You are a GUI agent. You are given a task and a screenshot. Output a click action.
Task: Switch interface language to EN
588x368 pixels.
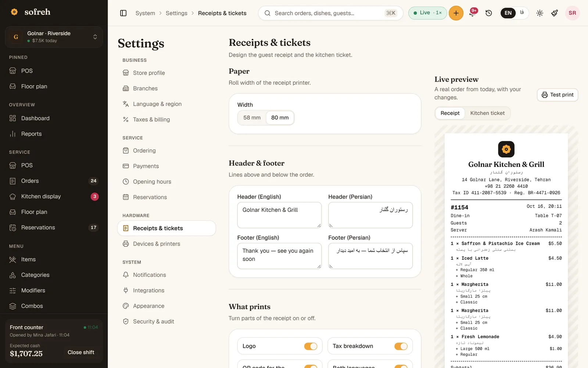pyautogui.click(x=508, y=13)
